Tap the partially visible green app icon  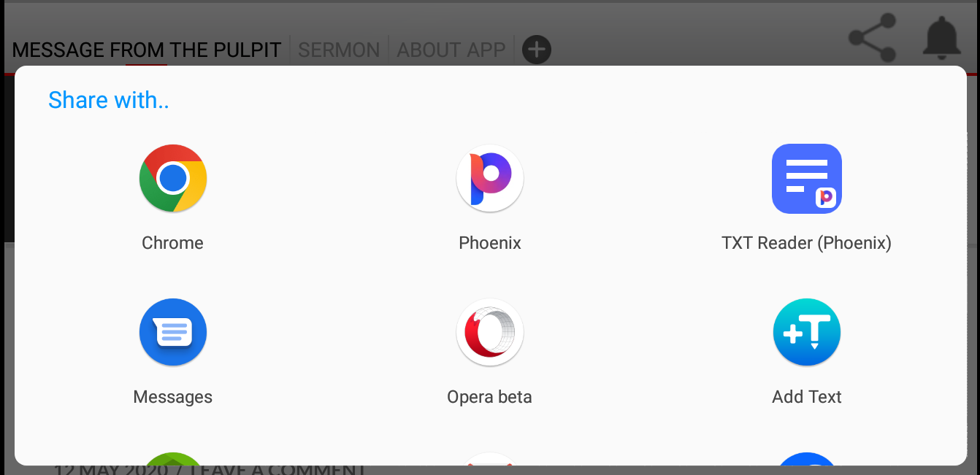pyautogui.click(x=173, y=459)
